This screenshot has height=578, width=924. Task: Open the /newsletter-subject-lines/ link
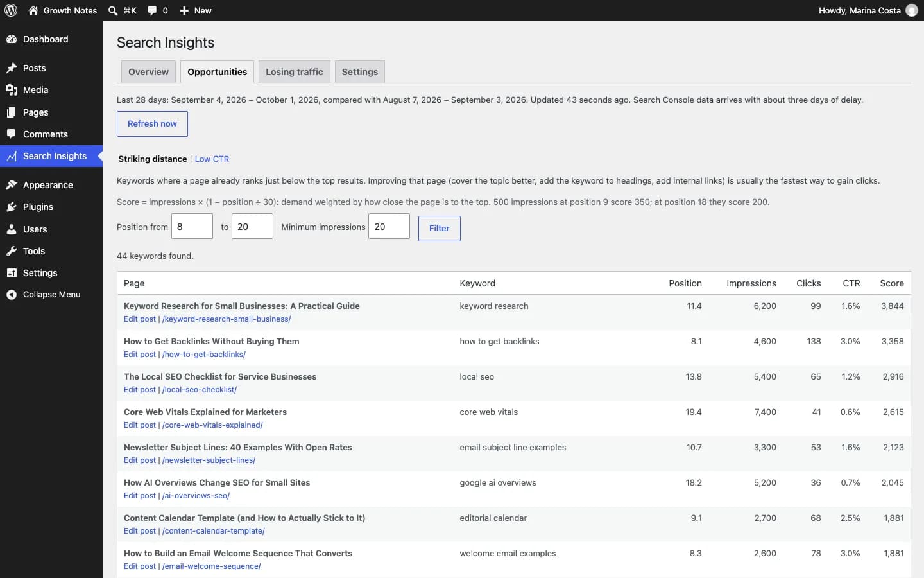(x=209, y=460)
